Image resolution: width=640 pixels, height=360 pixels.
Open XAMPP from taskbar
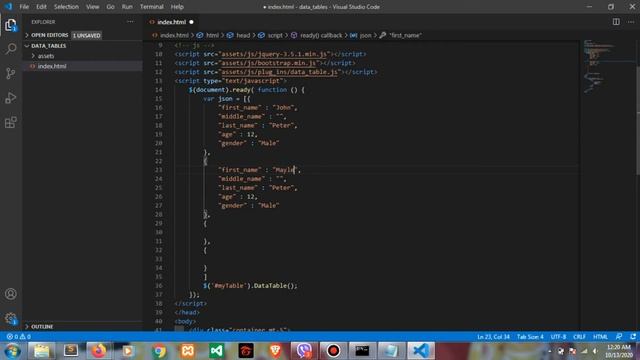pyautogui.click(x=187, y=351)
